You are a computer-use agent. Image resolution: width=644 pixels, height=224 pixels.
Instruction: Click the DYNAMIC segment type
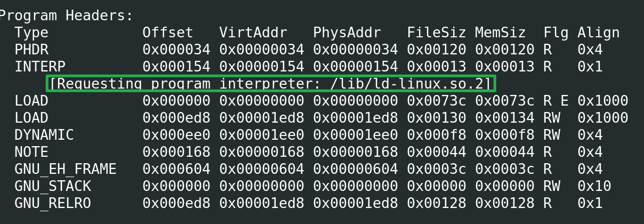tap(44, 135)
